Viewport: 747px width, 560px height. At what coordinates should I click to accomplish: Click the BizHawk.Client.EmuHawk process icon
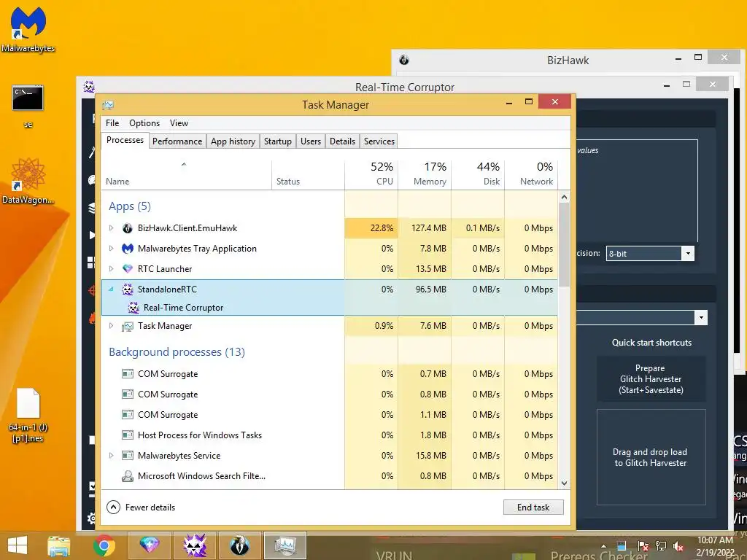click(x=127, y=228)
